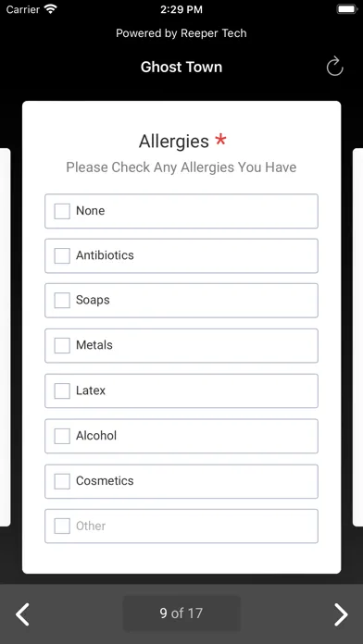
Task: Open the 9 of 17 page selector
Action: pyautogui.click(x=181, y=613)
